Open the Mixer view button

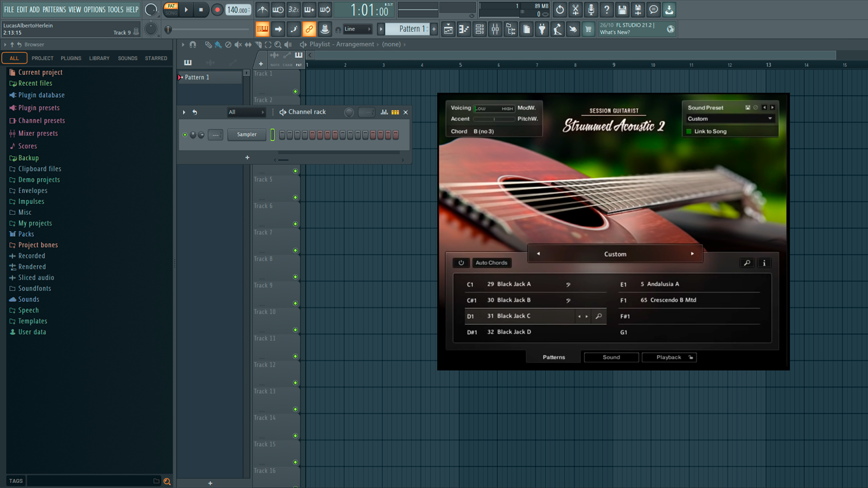point(495,29)
